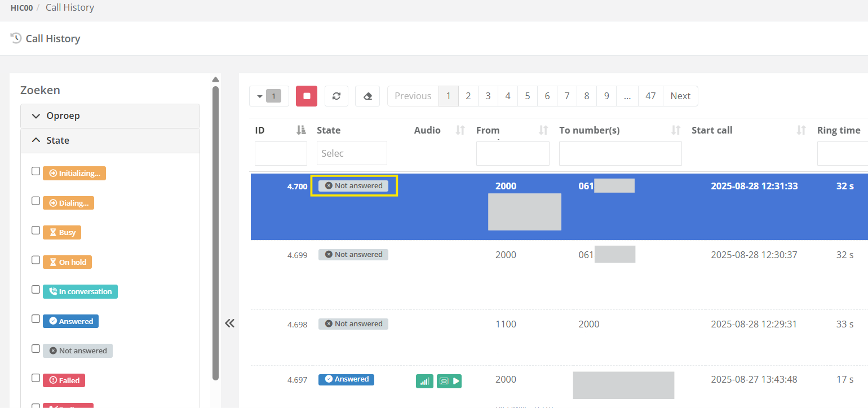The image size is (868, 408).
Task: Sort the Start call column
Action: coord(801,130)
